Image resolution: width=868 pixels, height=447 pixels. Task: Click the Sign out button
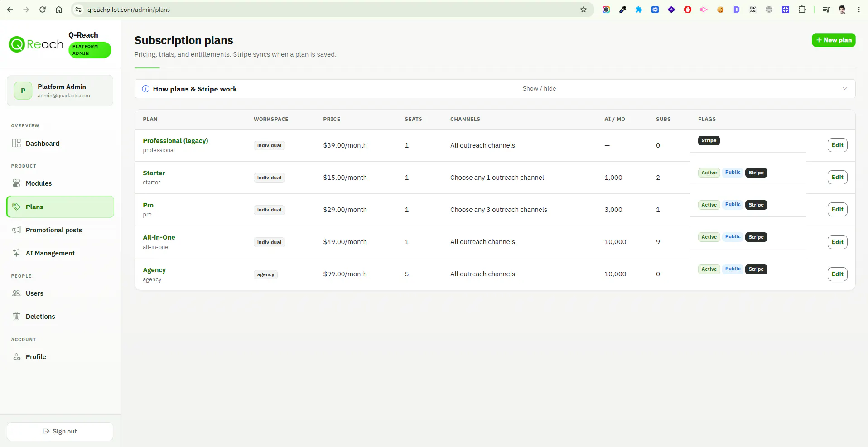[x=60, y=432]
